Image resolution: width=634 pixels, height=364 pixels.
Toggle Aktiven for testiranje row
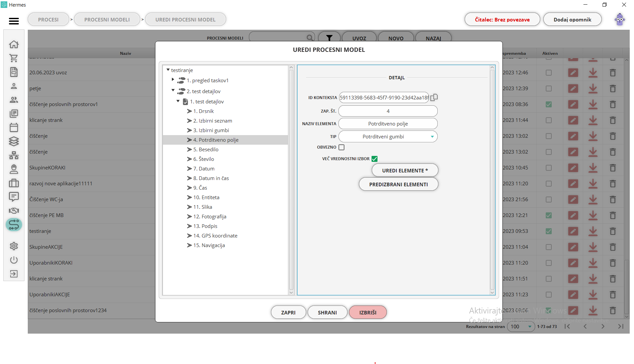[549, 231]
